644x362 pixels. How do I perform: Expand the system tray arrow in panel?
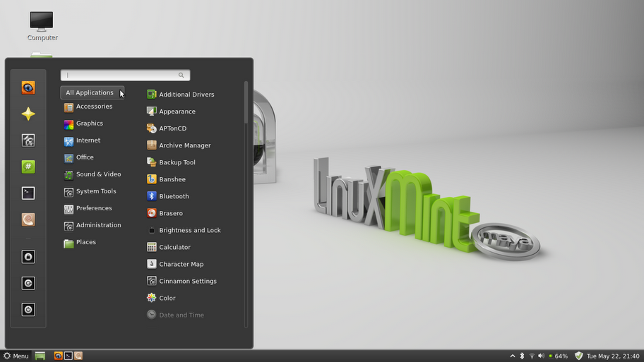click(513, 356)
